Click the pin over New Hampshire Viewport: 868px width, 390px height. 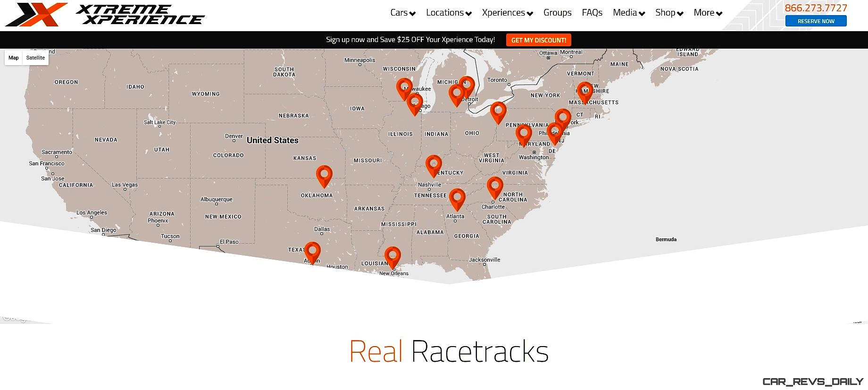(585, 93)
